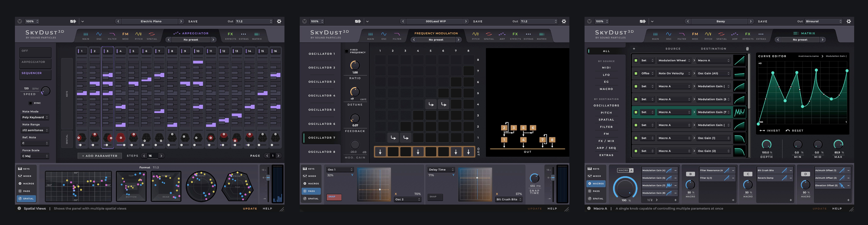Open Note Range ±12 semitones dropdown
The height and width of the screenshot is (225, 868).
(35, 130)
